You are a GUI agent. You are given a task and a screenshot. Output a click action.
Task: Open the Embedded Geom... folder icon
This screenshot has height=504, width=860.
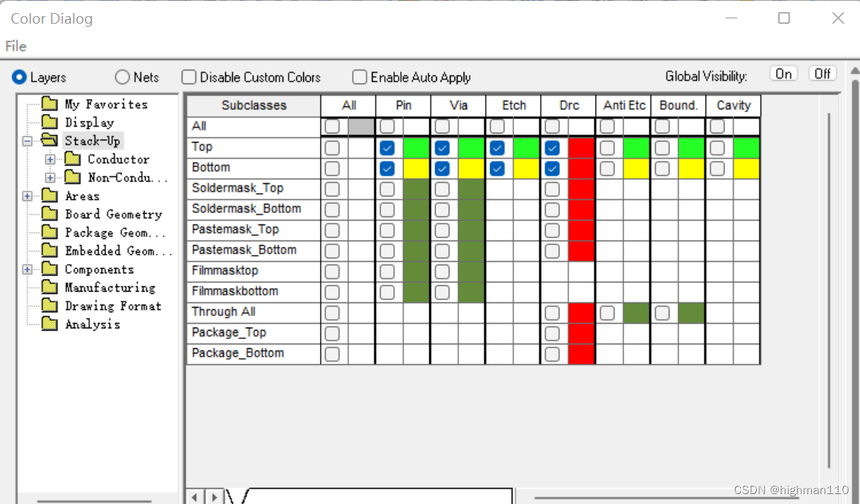click(50, 250)
